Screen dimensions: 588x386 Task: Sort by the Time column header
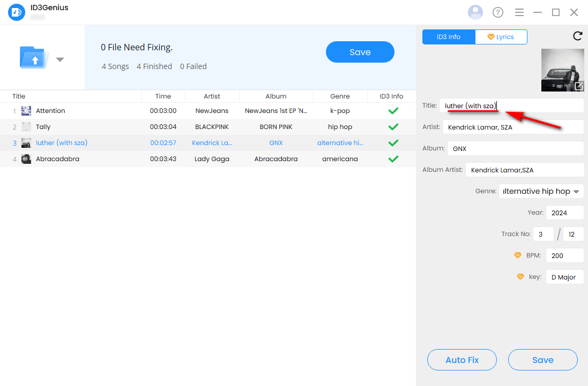pyautogui.click(x=163, y=96)
